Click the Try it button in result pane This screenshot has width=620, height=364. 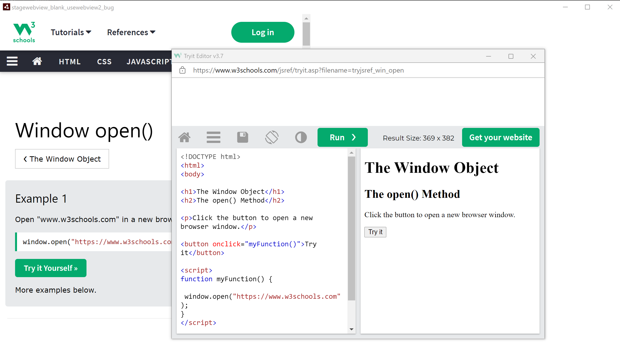[x=375, y=232]
